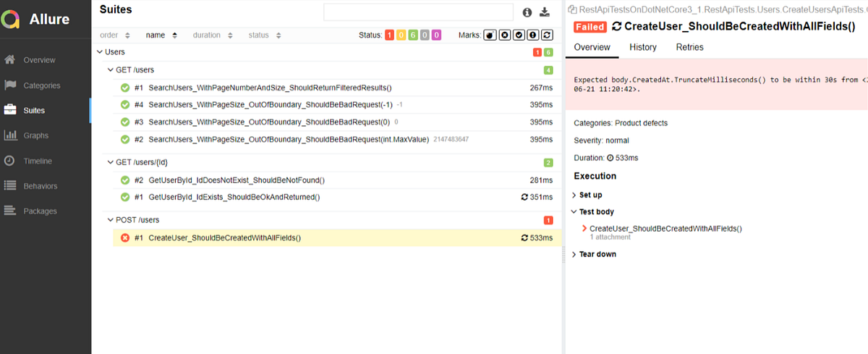Sort suites by order
The image size is (868, 354).
coord(115,35)
